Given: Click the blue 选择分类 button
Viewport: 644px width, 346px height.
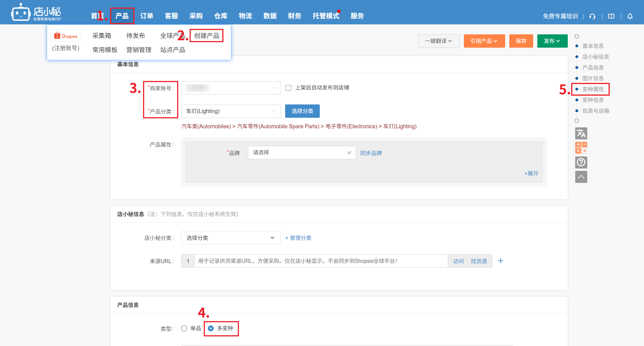Looking at the screenshot, I should [x=302, y=111].
